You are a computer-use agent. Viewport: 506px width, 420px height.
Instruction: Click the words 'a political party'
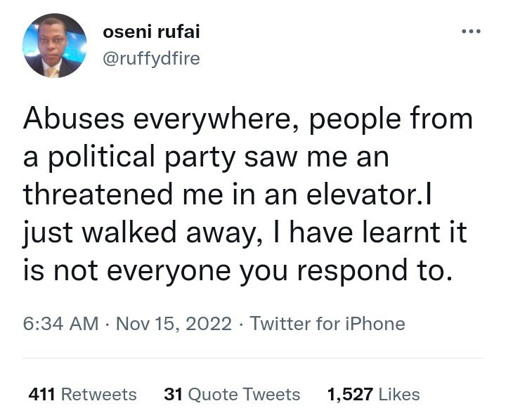129,157
